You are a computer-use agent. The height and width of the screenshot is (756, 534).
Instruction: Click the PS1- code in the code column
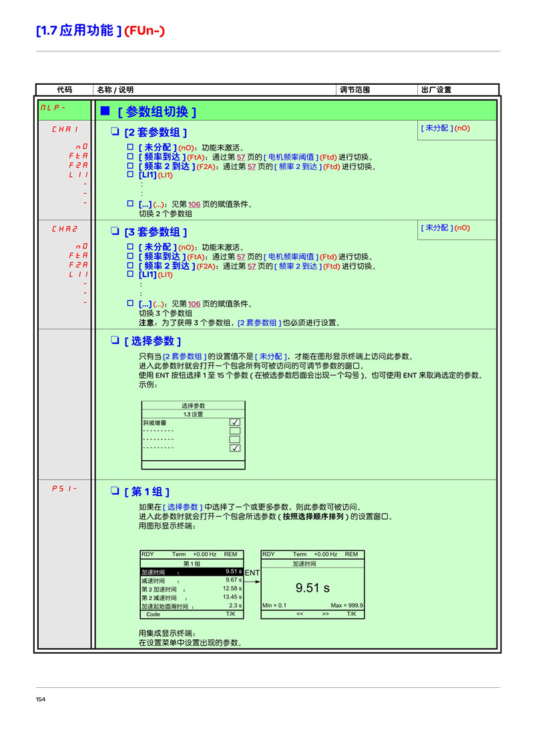(x=65, y=489)
